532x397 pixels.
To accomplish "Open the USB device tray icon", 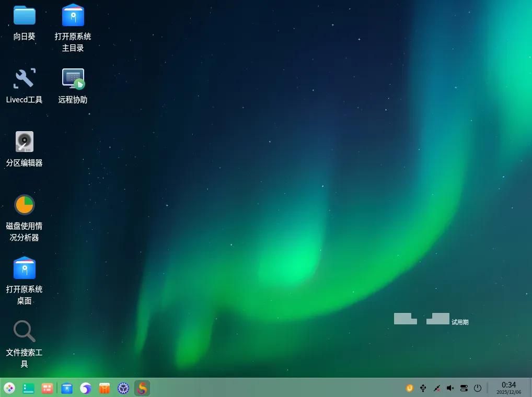I will click(423, 388).
